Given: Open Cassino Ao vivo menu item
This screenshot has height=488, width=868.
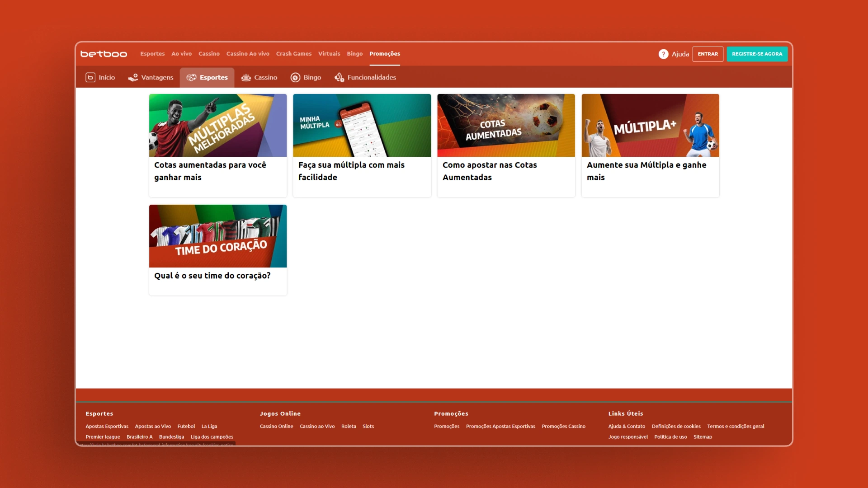Looking at the screenshot, I should point(248,54).
